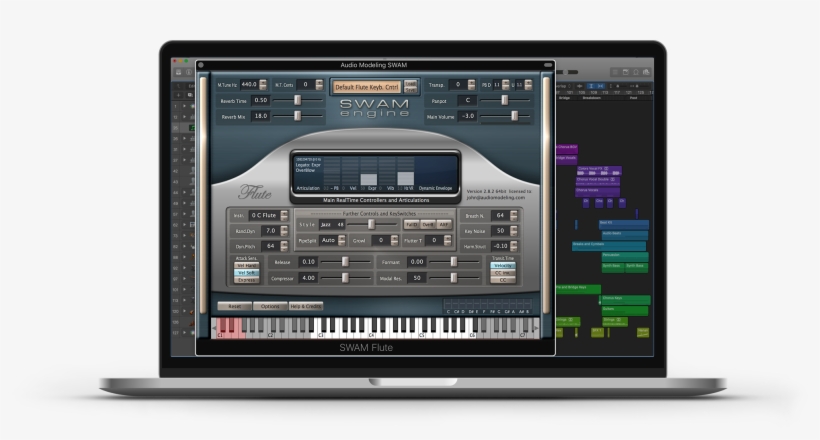
Task: Click the Reverb Time slider handle
Action: click(x=297, y=100)
